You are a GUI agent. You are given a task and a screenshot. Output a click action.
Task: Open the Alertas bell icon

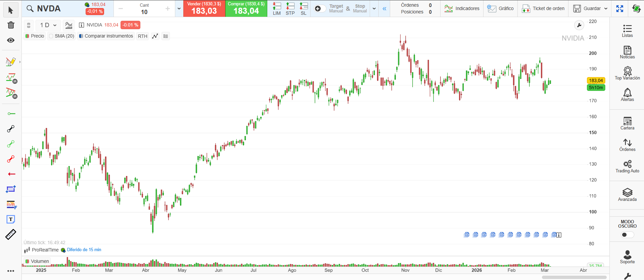(627, 95)
